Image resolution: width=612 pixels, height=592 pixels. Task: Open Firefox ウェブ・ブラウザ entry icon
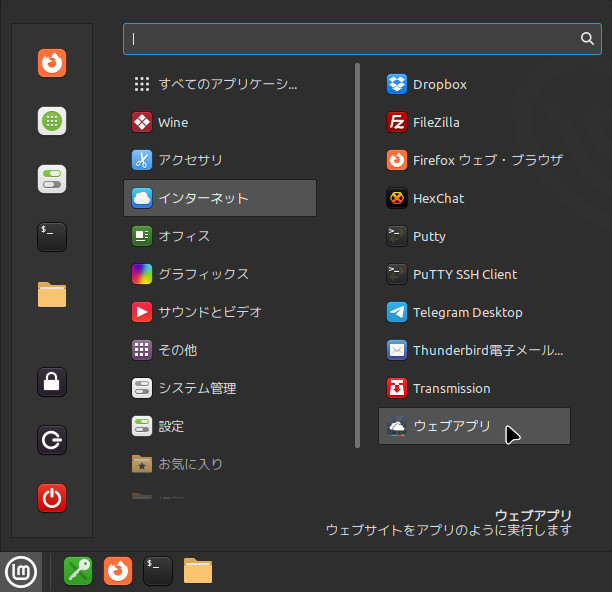397,160
